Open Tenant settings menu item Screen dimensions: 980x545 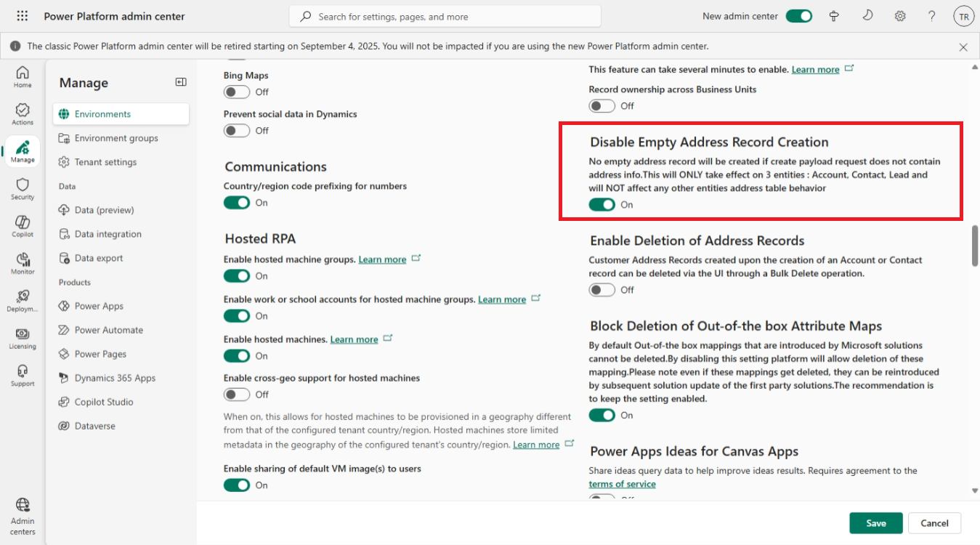click(121, 162)
